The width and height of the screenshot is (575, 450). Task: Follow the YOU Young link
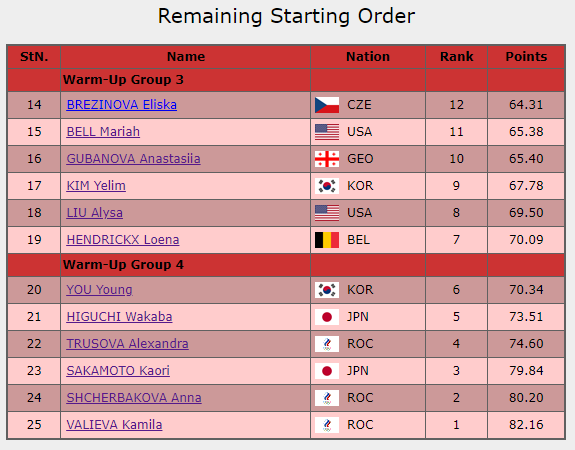(99, 290)
